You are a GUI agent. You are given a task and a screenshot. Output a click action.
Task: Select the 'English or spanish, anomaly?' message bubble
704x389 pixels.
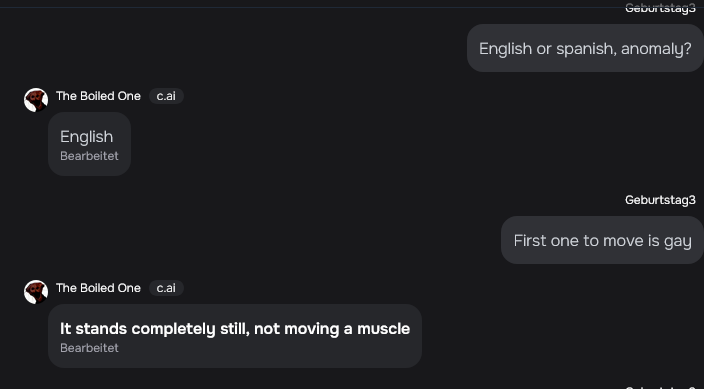[x=585, y=48]
